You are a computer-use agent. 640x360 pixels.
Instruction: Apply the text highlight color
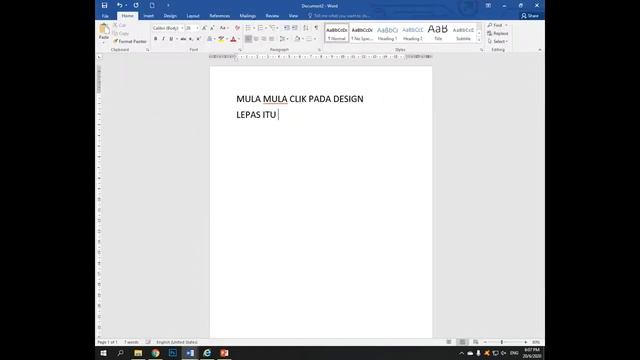(x=221, y=39)
